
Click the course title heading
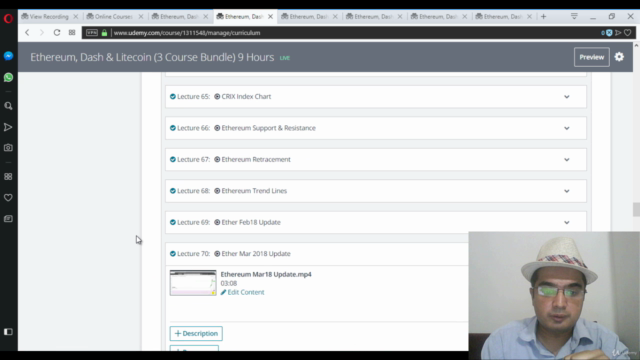click(152, 57)
